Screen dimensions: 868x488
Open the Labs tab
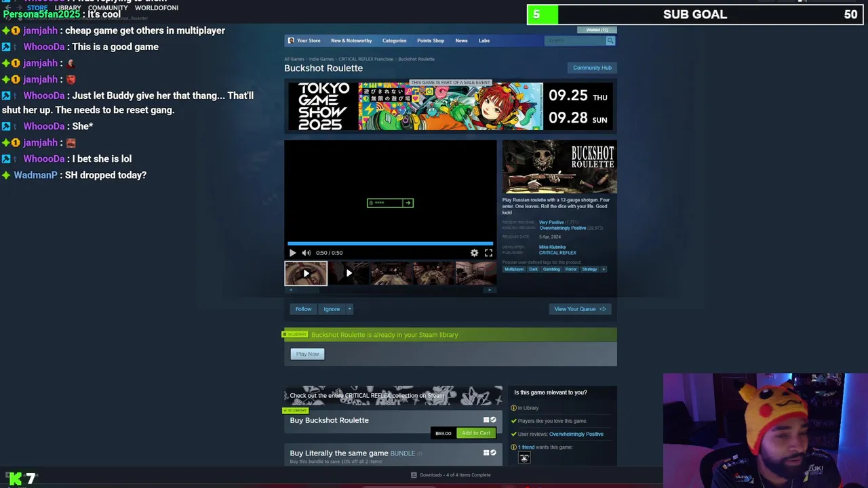[x=484, y=41]
